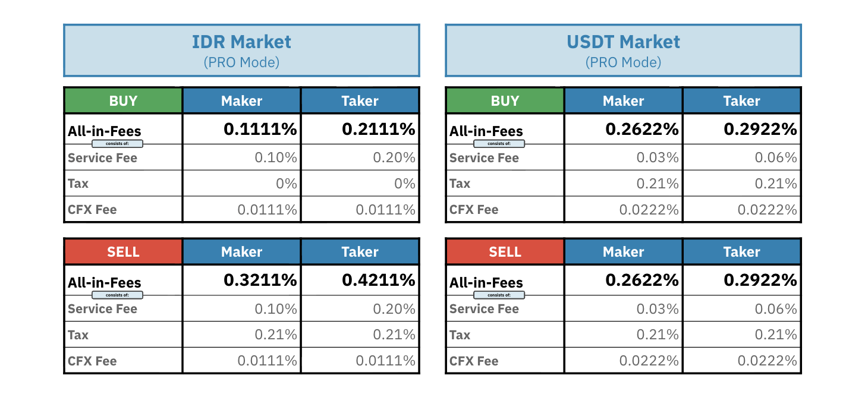
Task: Click the IDR Market header banner
Action: click(x=241, y=51)
